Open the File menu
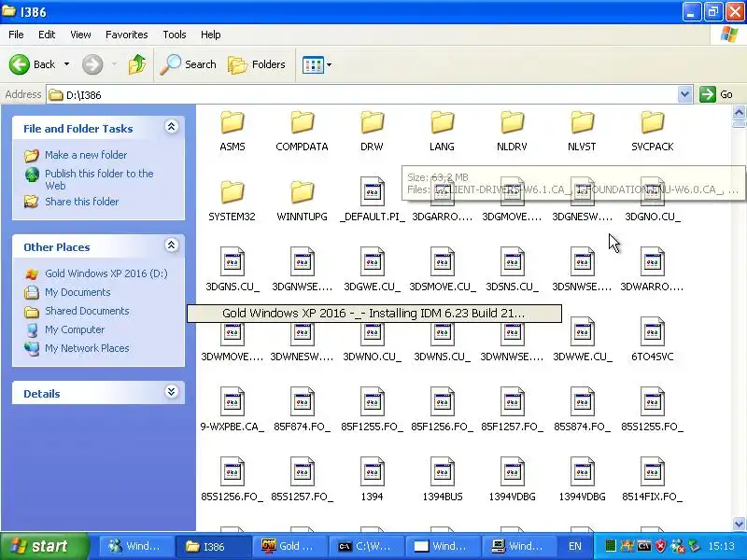Image resolution: width=747 pixels, height=560 pixels. coord(16,35)
